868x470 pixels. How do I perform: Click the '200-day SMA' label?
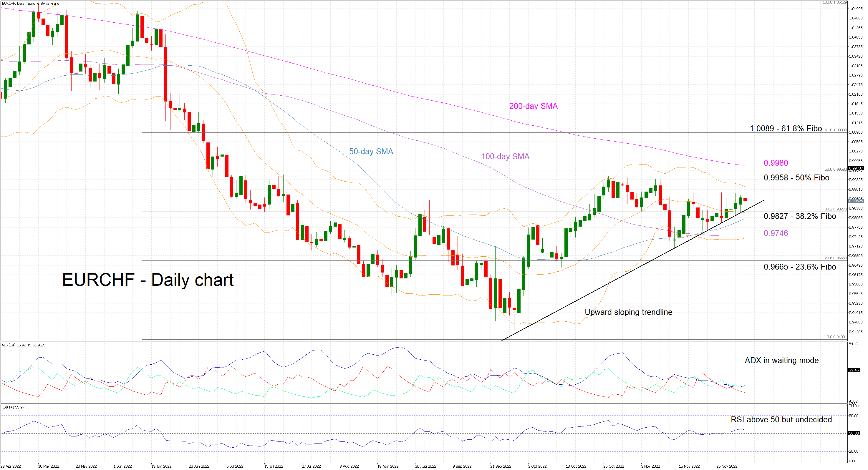point(533,106)
